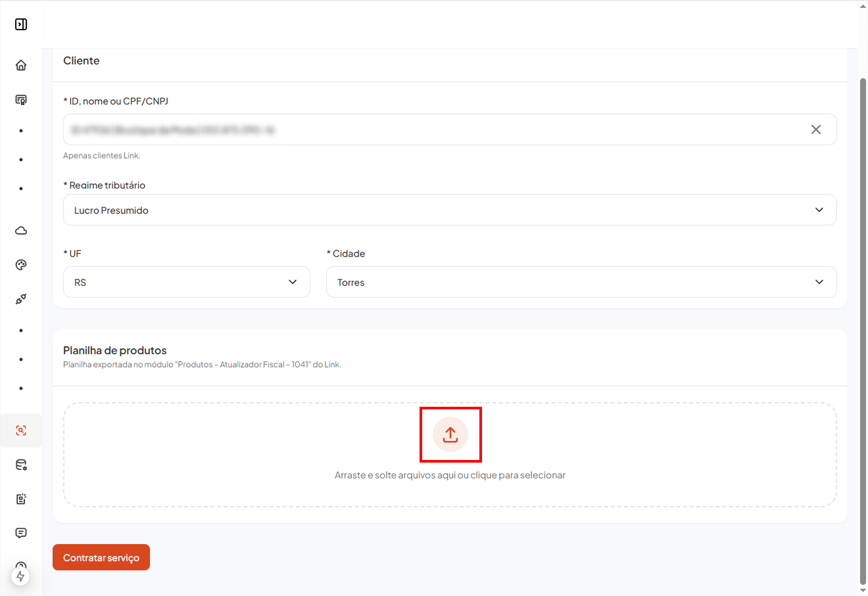Click the Contratar serviço button
The image size is (868, 596).
(101, 558)
